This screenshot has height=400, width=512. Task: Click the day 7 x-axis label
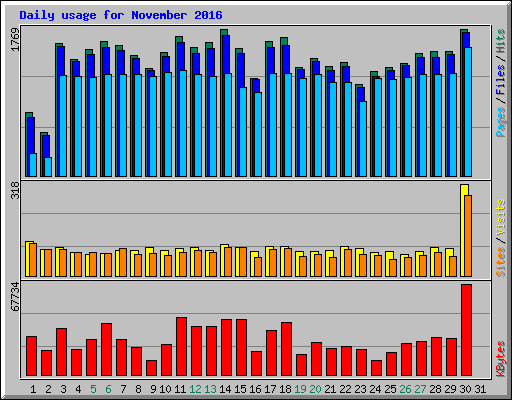tap(123, 389)
